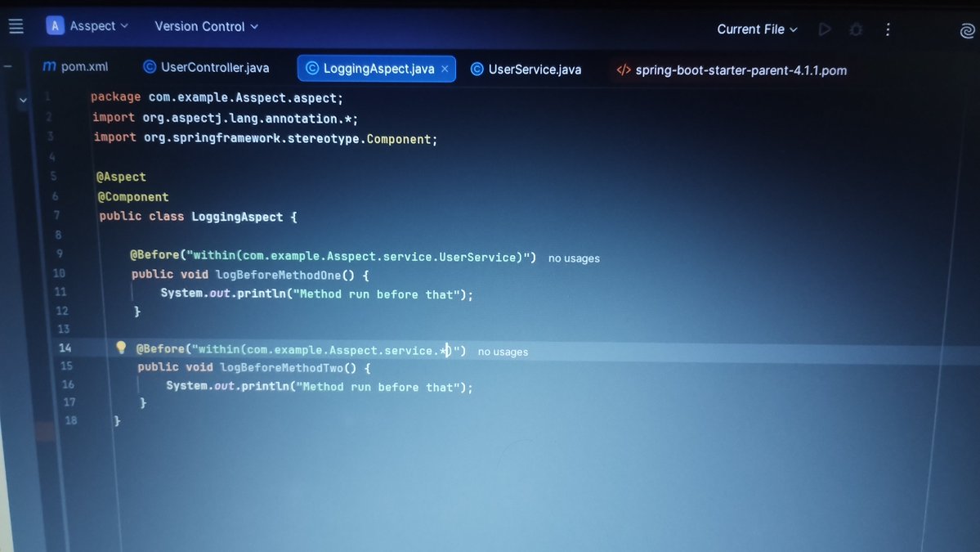This screenshot has height=552, width=980.
Task: Switch to the UserService.java tab
Action: pos(526,70)
